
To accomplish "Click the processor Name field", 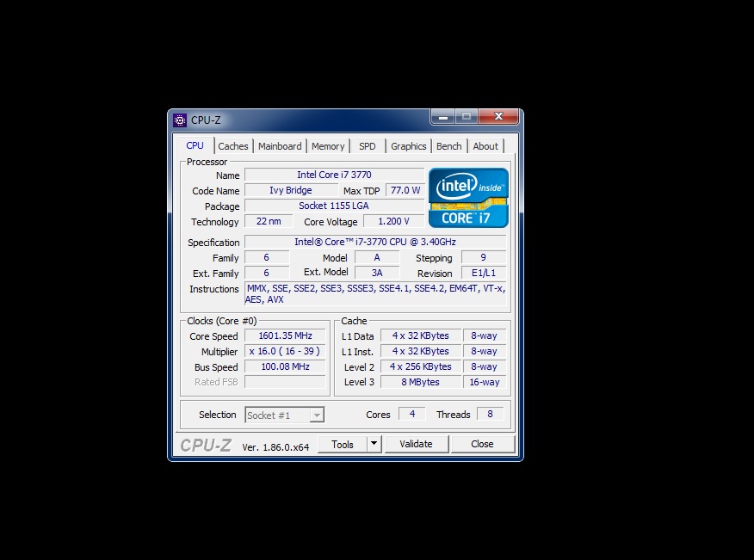I will point(334,175).
